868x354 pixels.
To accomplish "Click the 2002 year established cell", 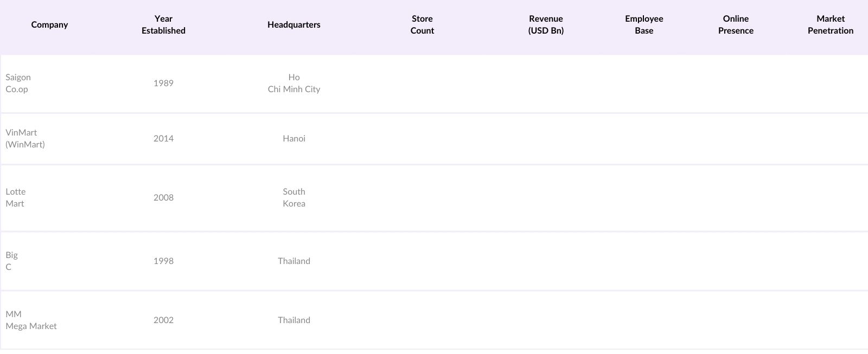I will pyautogui.click(x=163, y=320).
